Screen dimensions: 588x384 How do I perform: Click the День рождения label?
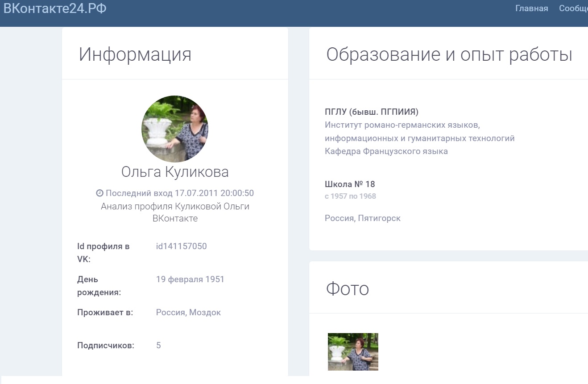[99, 286]
